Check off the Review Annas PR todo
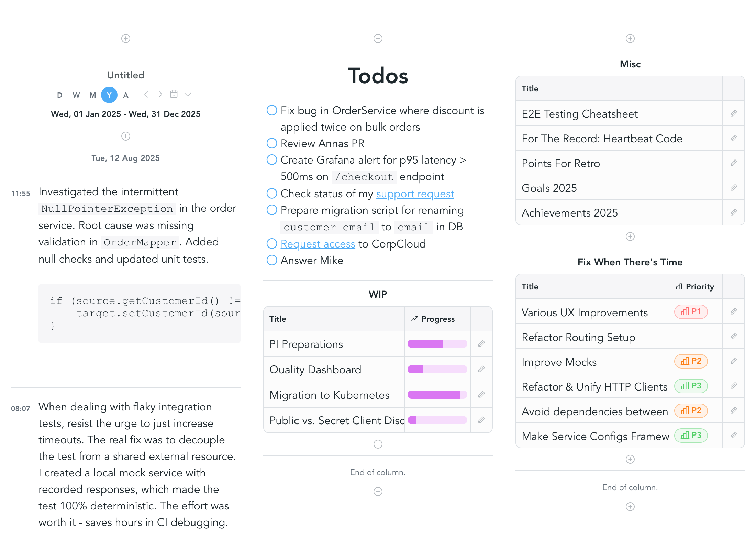The height and width of the screenshot is (550, 756). (272, 143)
